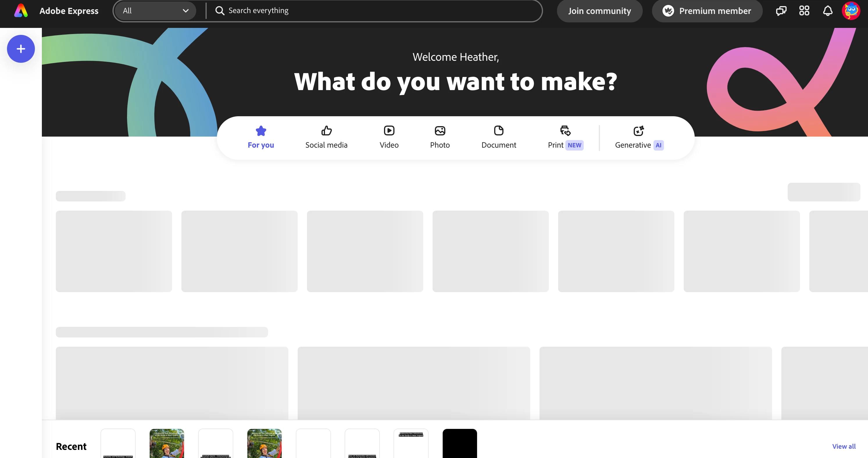Image resolution: width=868 pixels, height=458 pixels.
Task: Open the Photo tab
Action: pos(440,137)
